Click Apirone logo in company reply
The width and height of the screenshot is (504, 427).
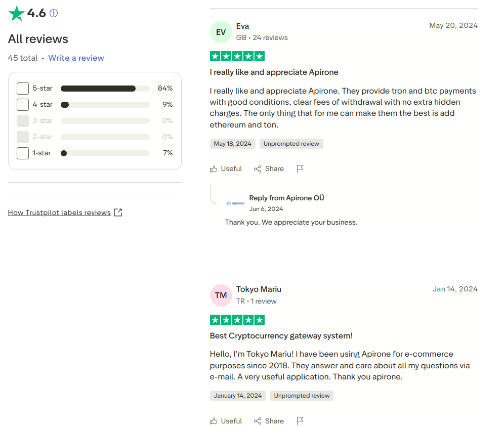[x=235, y=203]
